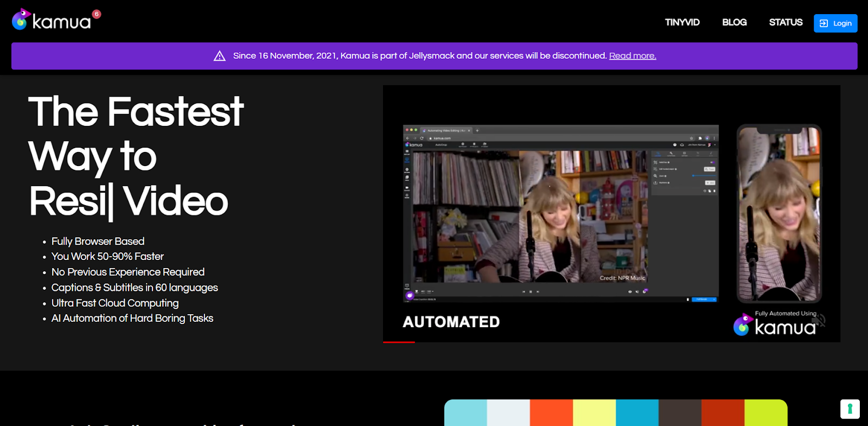Open the red notification badge showing 6
Viewport: 868px width, 426px height.
click(x=97, y=14)
